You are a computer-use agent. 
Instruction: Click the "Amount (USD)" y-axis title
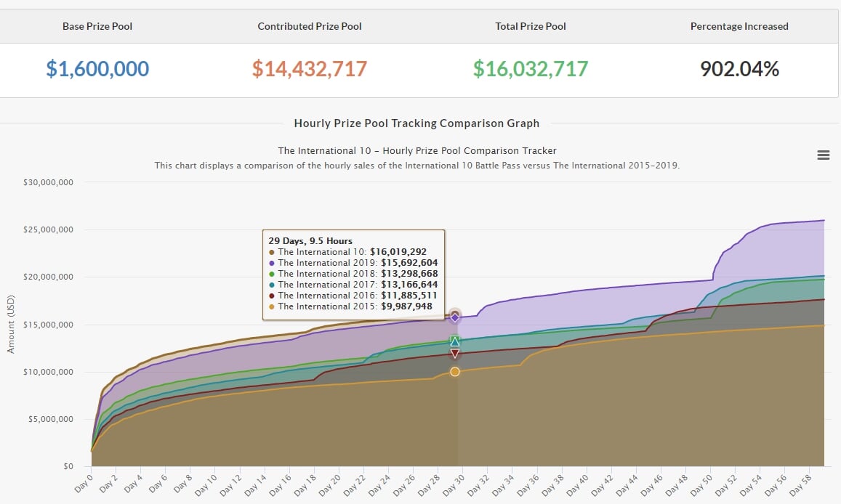pos(11,324)
